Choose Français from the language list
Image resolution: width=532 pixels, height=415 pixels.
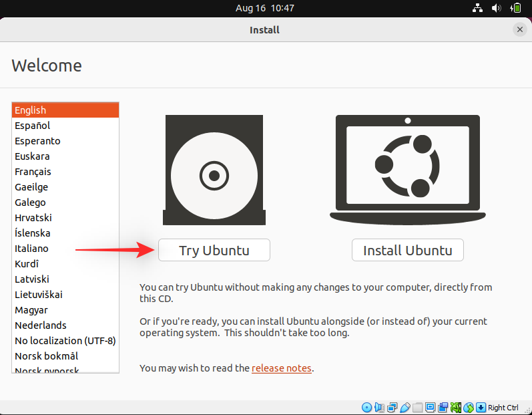(65, 172)
